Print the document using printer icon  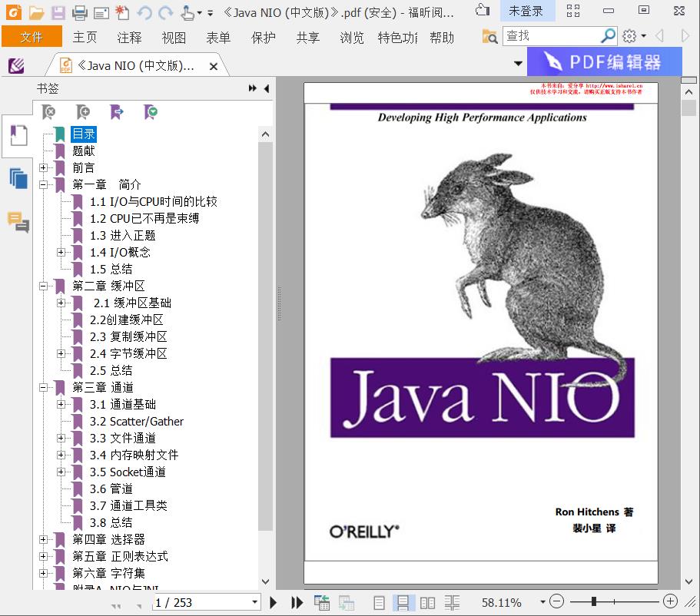tap(79, 12)
